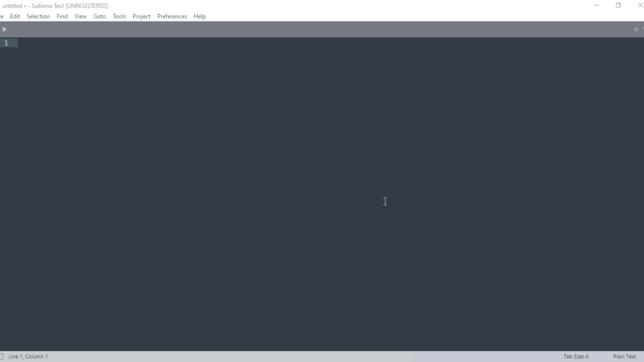Screen dimensions: 644x362
Task: Open the Find menu
Action: point(62,16)
